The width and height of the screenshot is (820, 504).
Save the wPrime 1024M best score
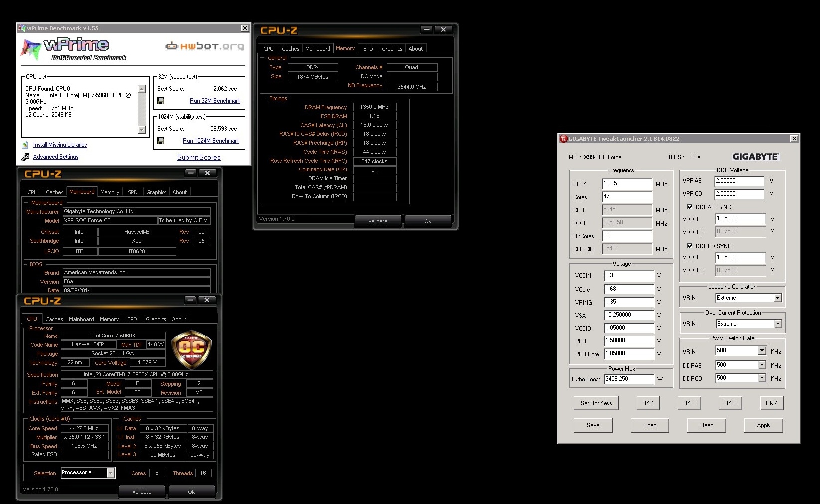(161, 141)
